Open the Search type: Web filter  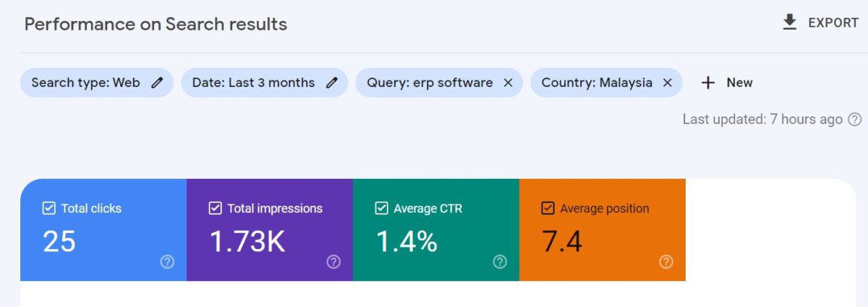[85, 83]
